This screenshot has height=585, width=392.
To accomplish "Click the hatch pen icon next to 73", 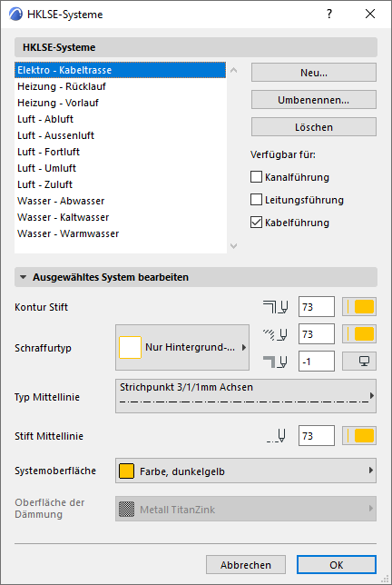I will point(275,334).
